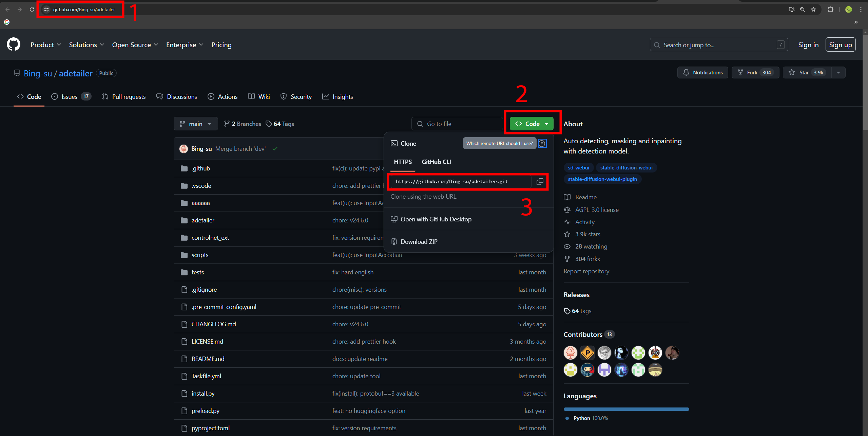Screen dimensions: 868x436
Task: Switch clone method to GitHub CLI
Action: coord(436,162)
